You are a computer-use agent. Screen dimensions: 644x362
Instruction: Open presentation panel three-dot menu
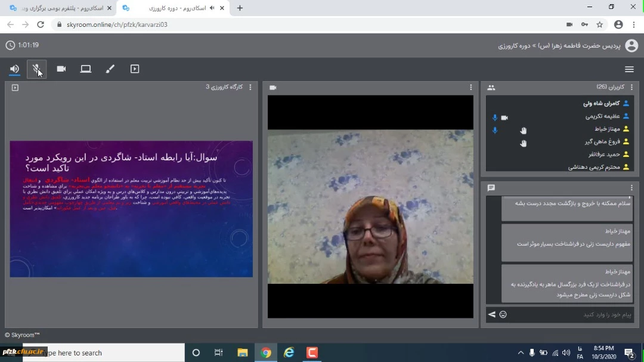point(250,88)
